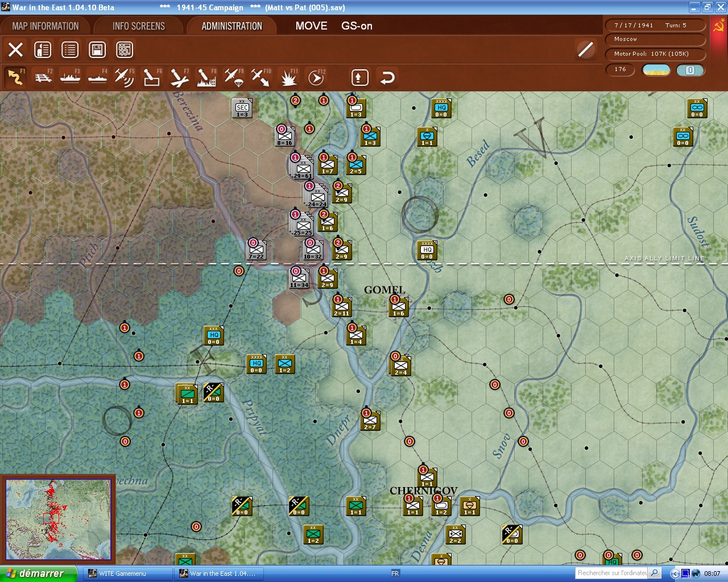
Task: Click the Motor Pool 107K field
Action: [655, 54]
